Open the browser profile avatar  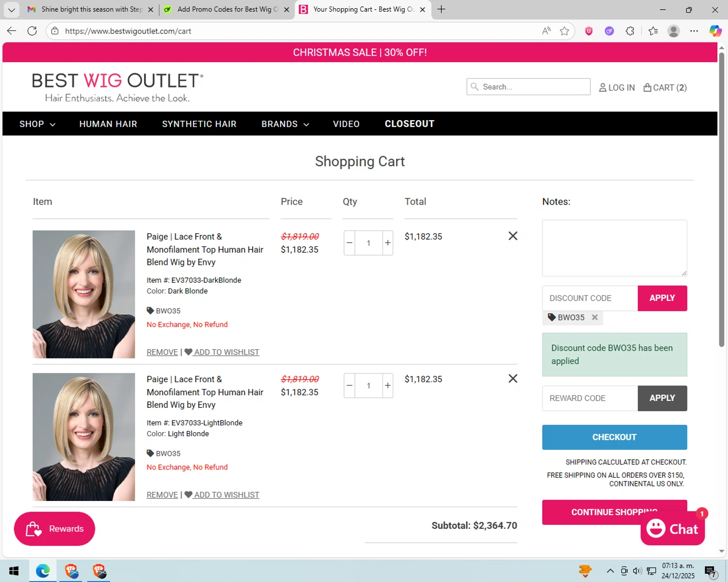tap(674, 31)
